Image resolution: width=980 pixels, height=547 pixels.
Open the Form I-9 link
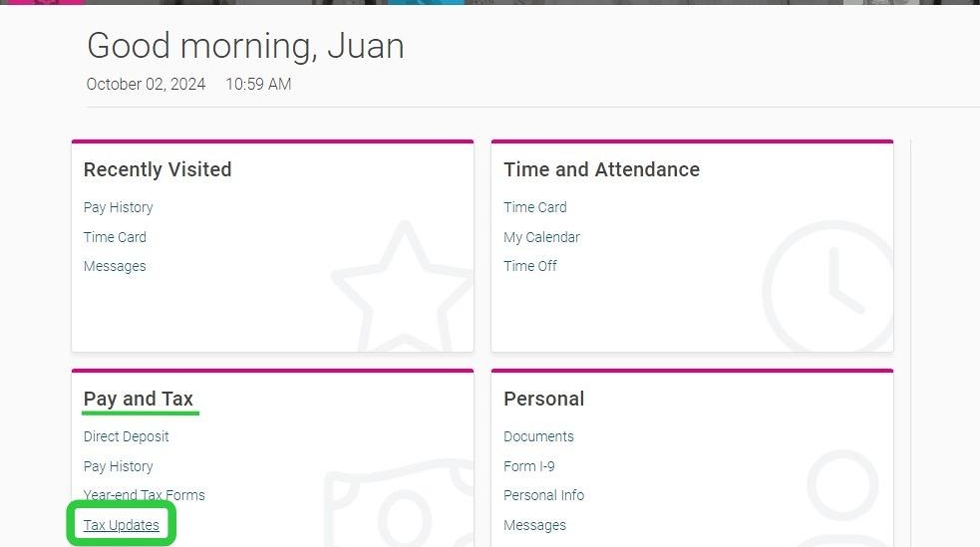coord(528,466)
